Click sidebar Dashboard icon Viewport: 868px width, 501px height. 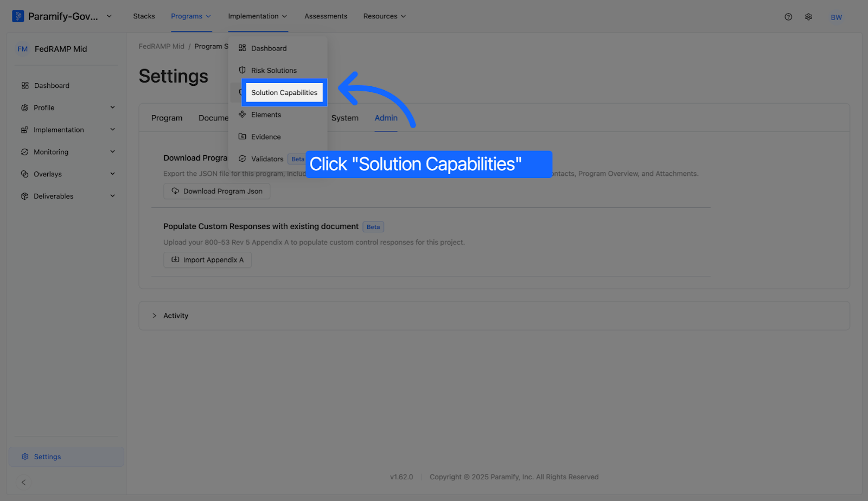pyautogui.click(x=25, y=86)
